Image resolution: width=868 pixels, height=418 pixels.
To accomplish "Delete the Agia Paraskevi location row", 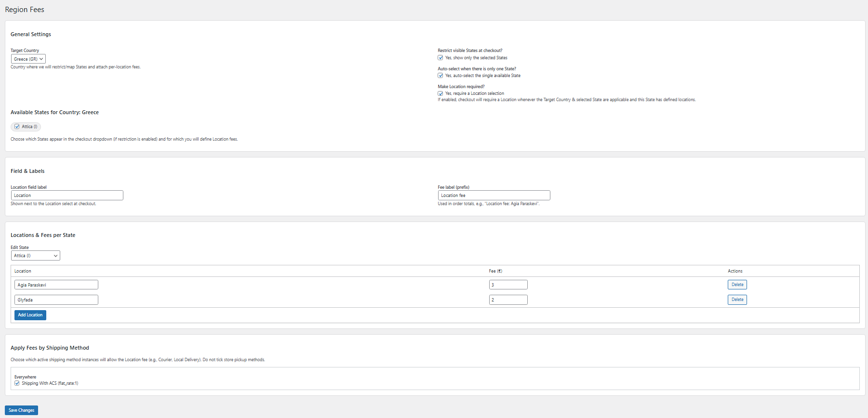I will point(737,285).
